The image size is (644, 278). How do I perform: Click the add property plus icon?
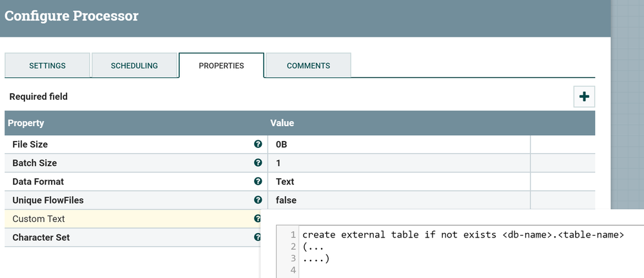(584, 97)
